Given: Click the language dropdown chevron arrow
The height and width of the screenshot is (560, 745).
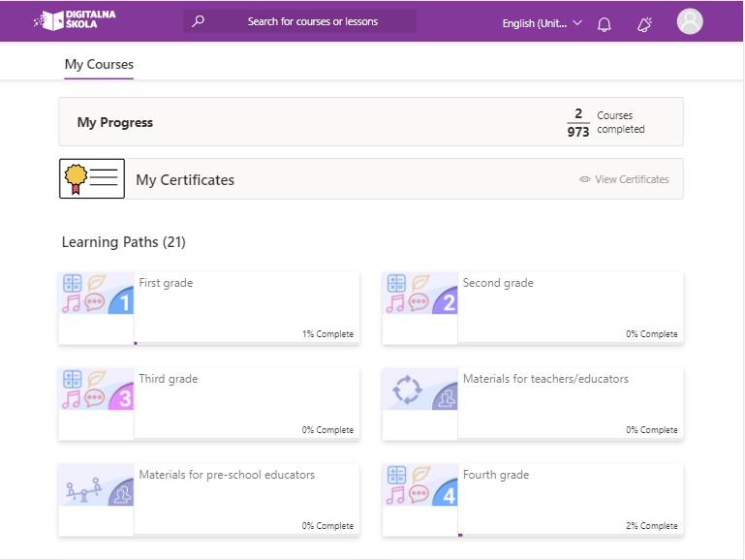Looking at the screenshot, I should click(577, 23).
